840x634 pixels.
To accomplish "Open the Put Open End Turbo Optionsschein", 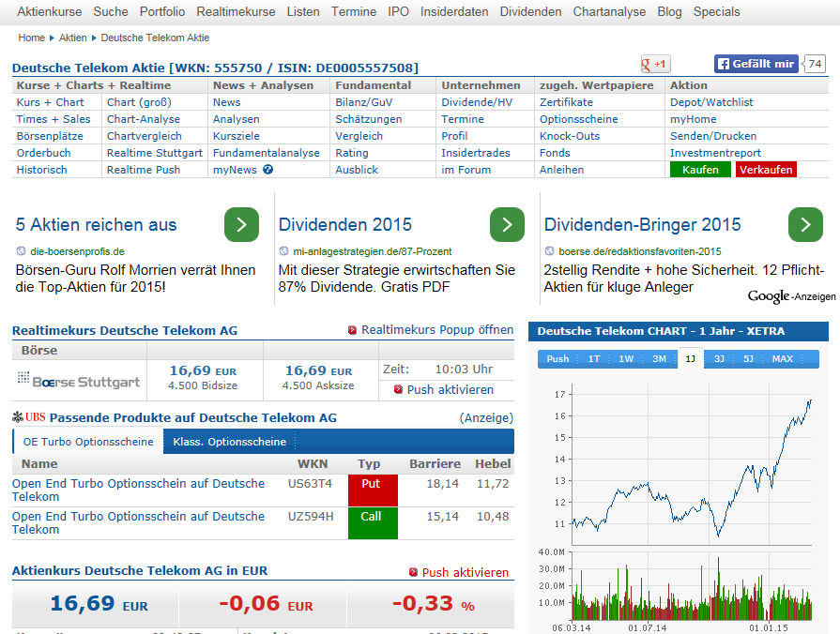I will [x=138, y=490].
